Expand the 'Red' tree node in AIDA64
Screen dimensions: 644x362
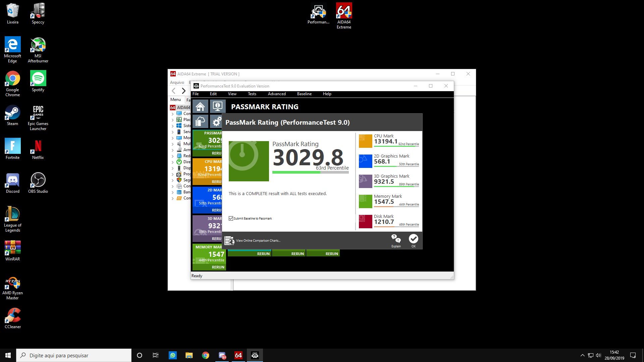[172, 156]
